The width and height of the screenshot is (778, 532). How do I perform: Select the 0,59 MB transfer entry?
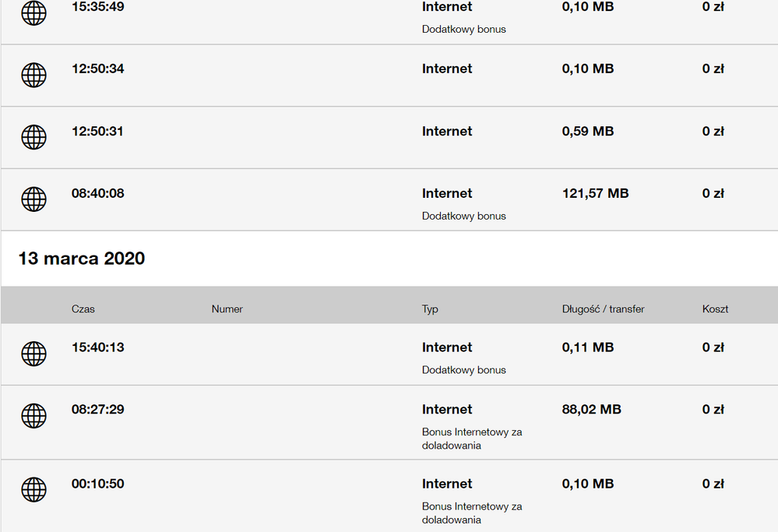(588, 131)
